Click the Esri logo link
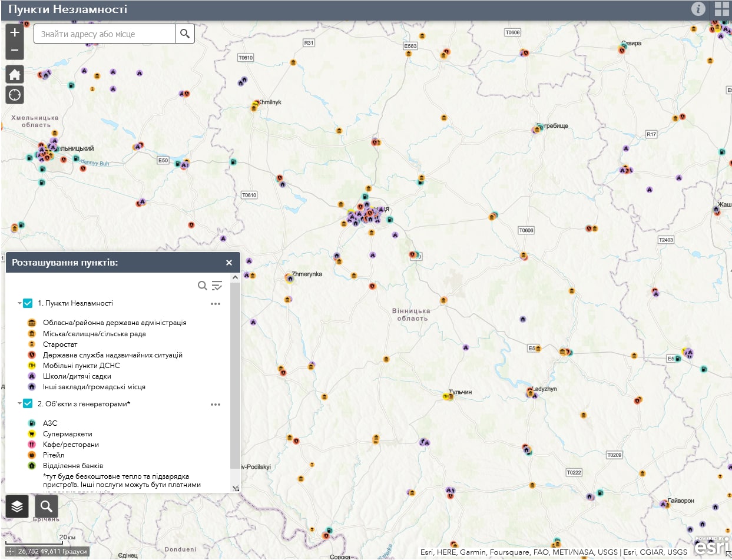Image resolution: width=732 pixels, height=560 pixels. (711, 546)
